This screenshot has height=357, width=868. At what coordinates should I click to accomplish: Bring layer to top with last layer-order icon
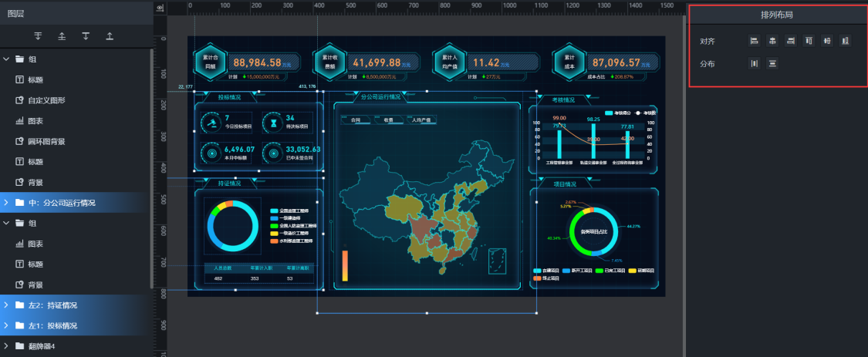click(110, 36)
